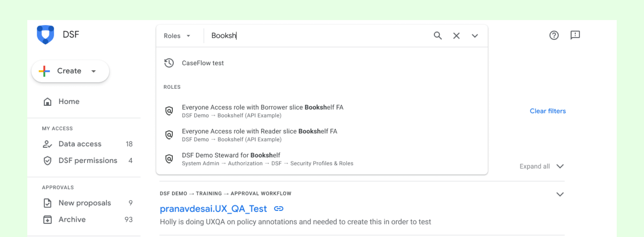Open the Create dropdown arrow
This screenshot has width=644, height=237.
(x=94, y=71)
